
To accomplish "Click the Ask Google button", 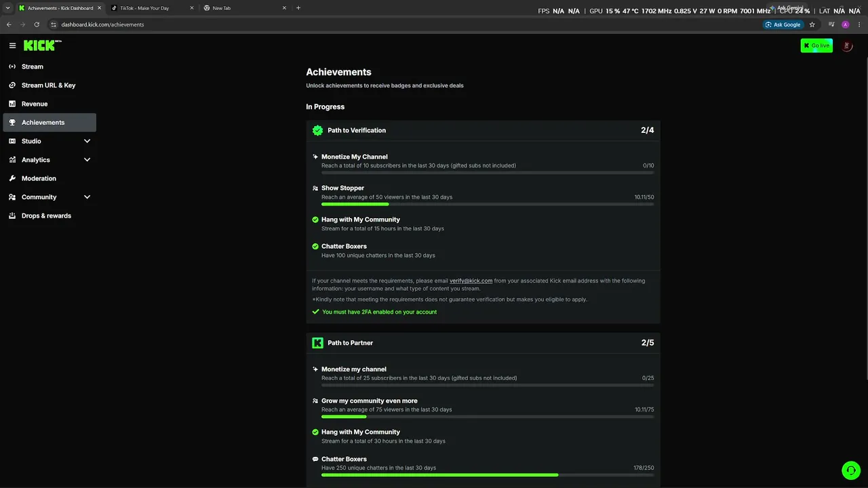I will pyautogui.click(x=783, y=24).
